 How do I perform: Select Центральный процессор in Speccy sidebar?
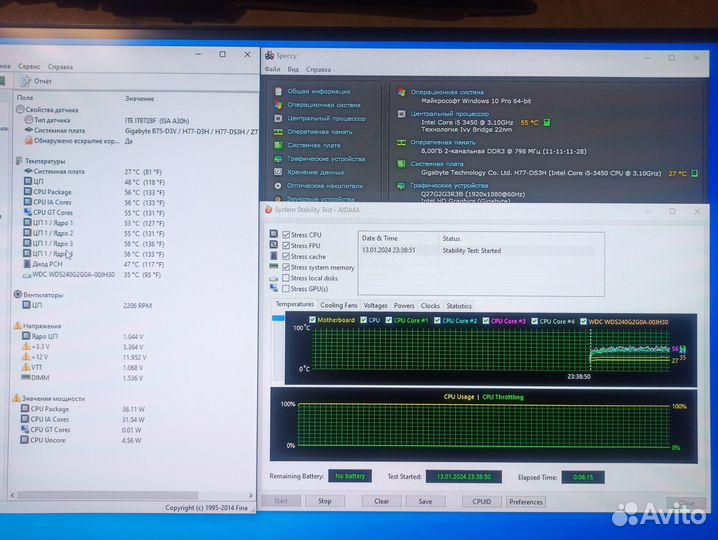click(x=320, y=118)
